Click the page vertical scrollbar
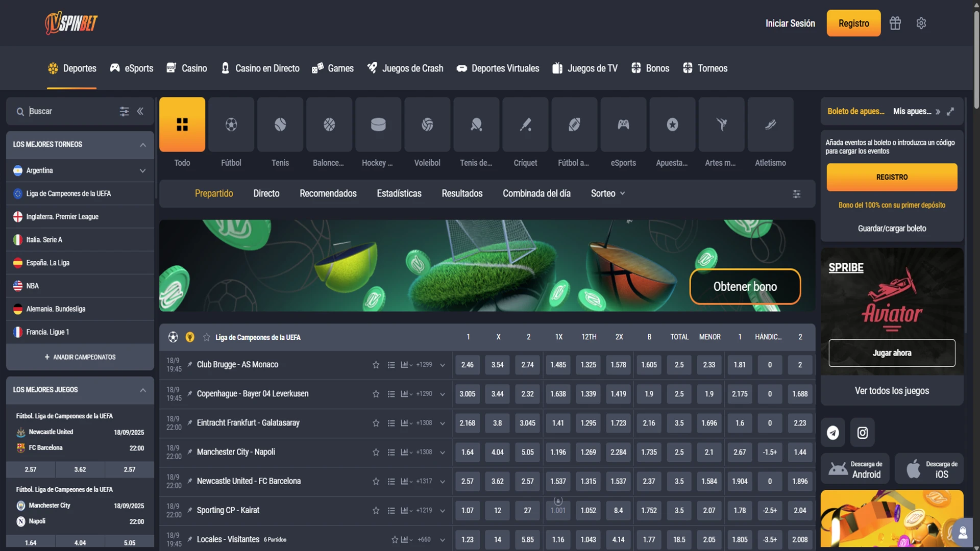 [976, 59]
